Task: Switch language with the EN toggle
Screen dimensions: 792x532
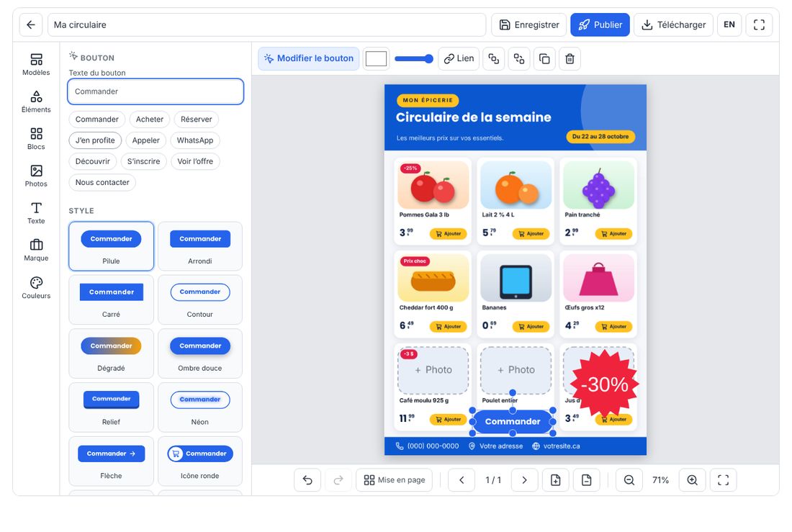Action: [x=729, y=24]
